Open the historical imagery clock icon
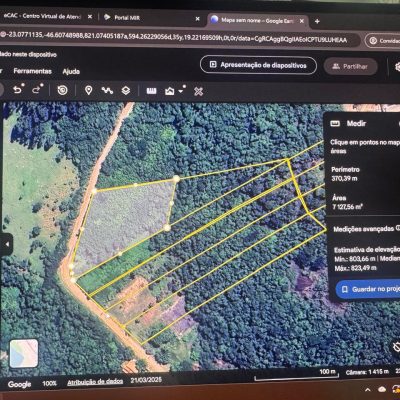400x400 pixels. (x=63, y=90)
